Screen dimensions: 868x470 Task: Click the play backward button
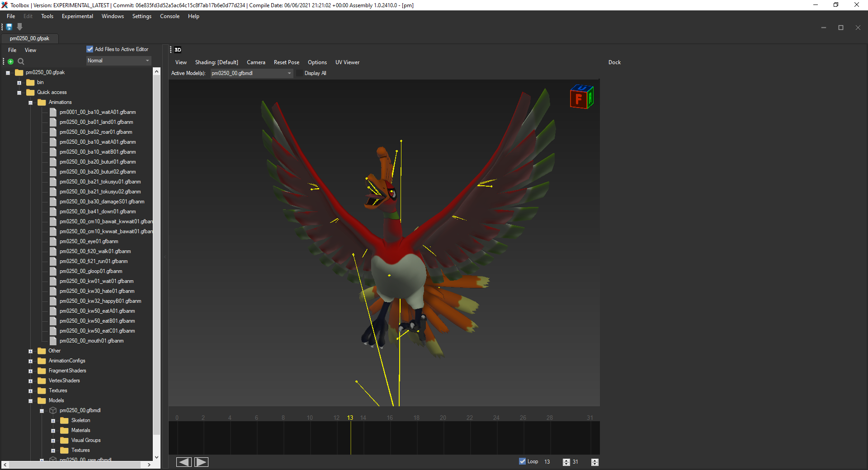pos(184,462)
